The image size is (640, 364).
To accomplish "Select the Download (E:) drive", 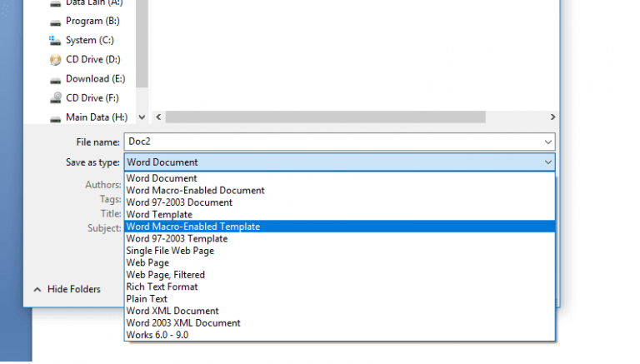I will 96,79.
